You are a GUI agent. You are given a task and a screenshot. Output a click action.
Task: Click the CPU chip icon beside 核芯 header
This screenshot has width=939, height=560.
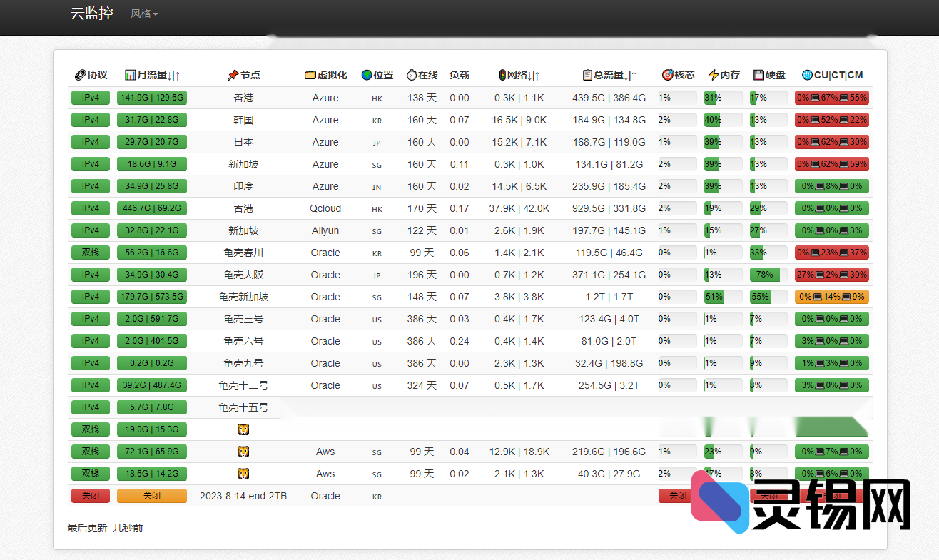point(668,73)
